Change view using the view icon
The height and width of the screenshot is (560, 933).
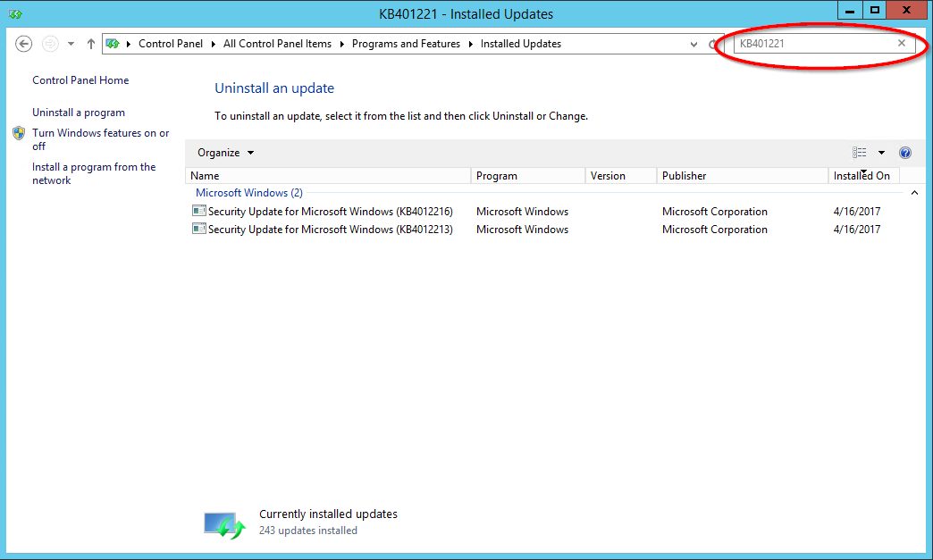click(x=859, y=153)
